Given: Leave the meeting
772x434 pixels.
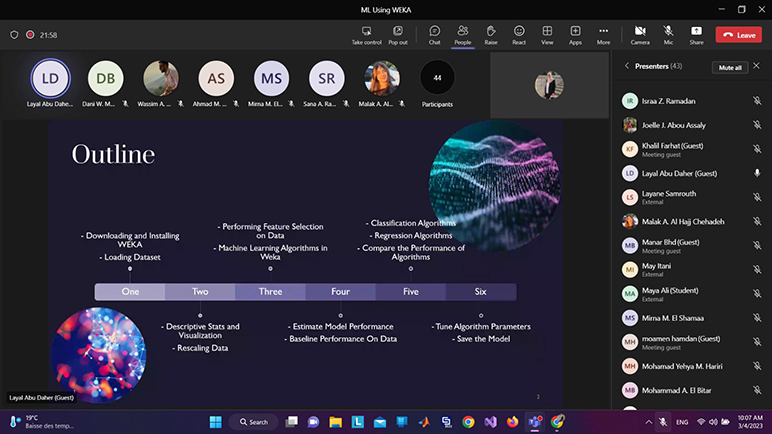Looking at the screenshot, I should point(739,35).
